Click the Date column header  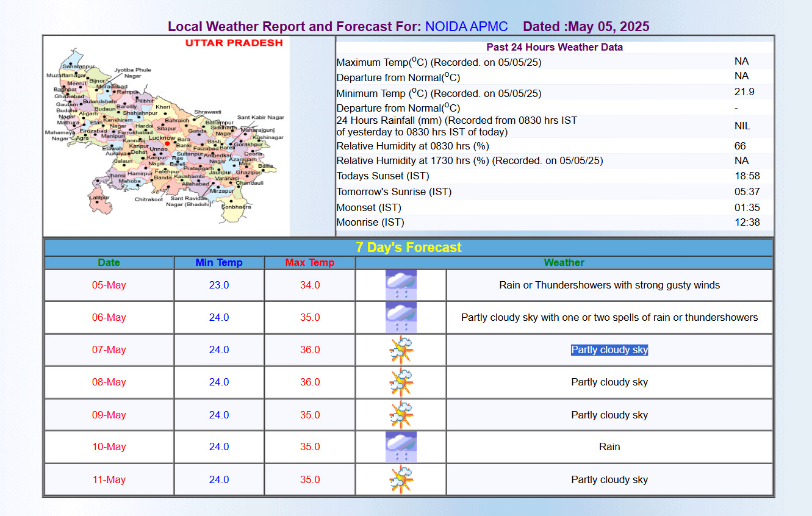point(109,263)
